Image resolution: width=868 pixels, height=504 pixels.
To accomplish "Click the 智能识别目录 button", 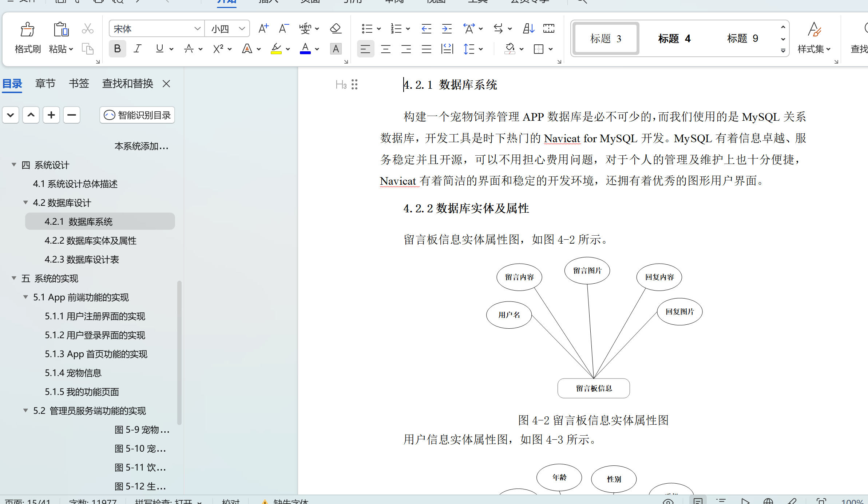I will point(137,115).
